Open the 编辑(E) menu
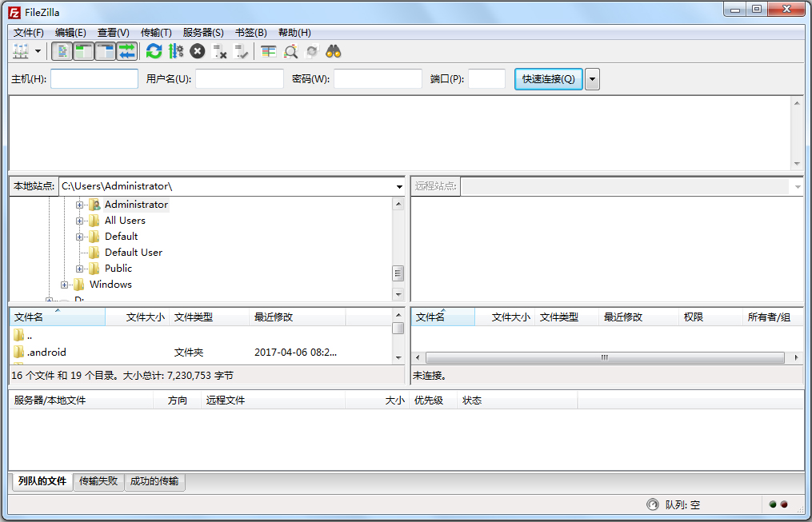Screen dimensions: 812x522 [70, 33]
